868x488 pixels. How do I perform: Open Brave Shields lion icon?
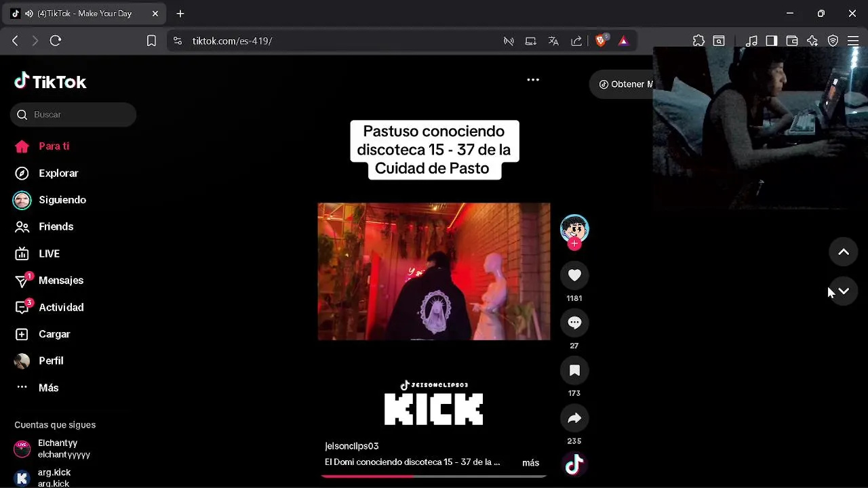pyautogui.click(x=600, y=41)
